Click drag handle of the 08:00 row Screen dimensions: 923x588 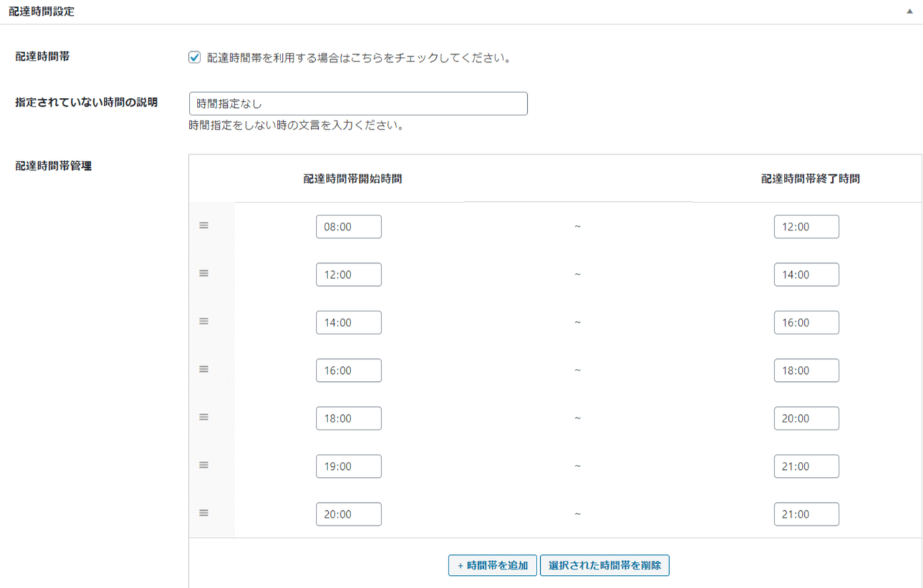point(203,226)
